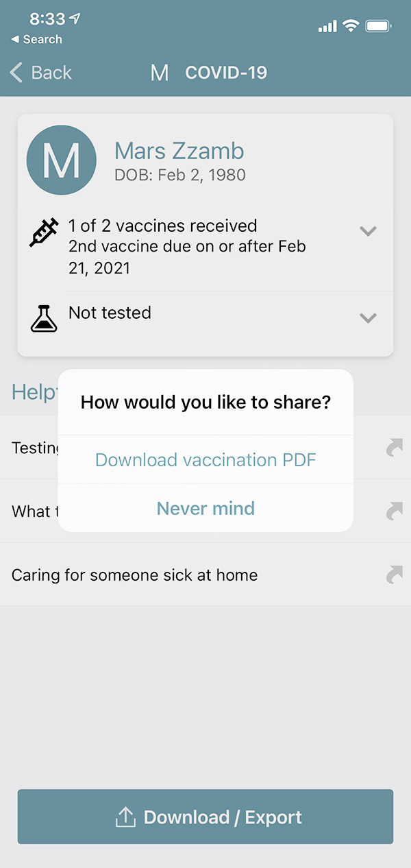Return to Search via status bar link
The image size is (411, 868).
36,39
